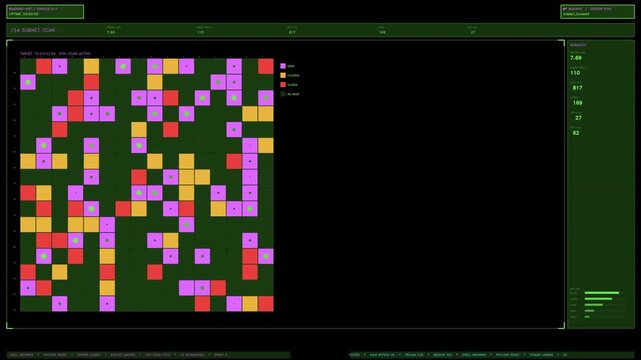Click the 27 value in header strip

[473, 32]
